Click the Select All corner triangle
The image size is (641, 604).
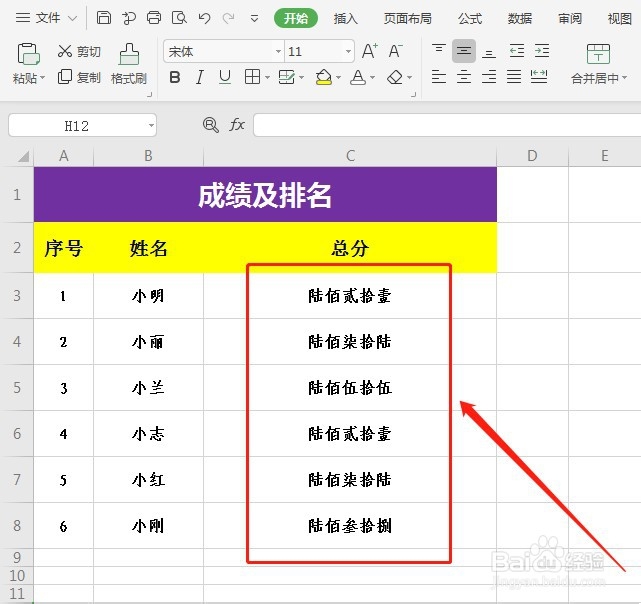click(23, 157)
